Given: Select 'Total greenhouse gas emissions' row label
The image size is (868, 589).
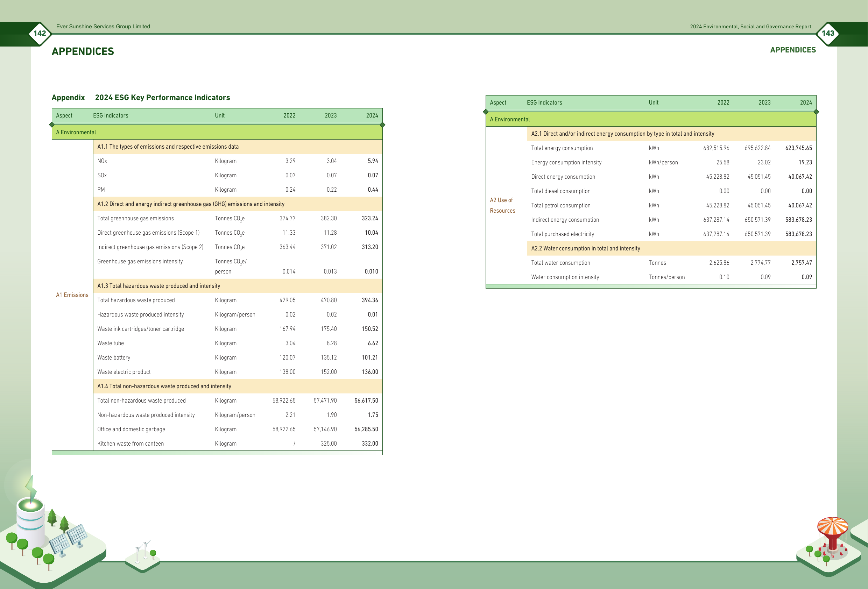Looking at the screenshot, I should (x=136, y=219).
